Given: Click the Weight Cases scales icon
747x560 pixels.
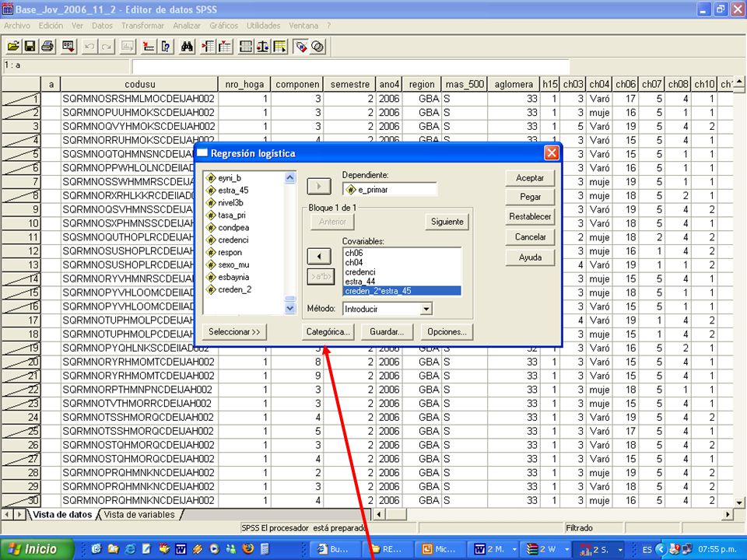Looking at the screenshot, I should point(262,47).
